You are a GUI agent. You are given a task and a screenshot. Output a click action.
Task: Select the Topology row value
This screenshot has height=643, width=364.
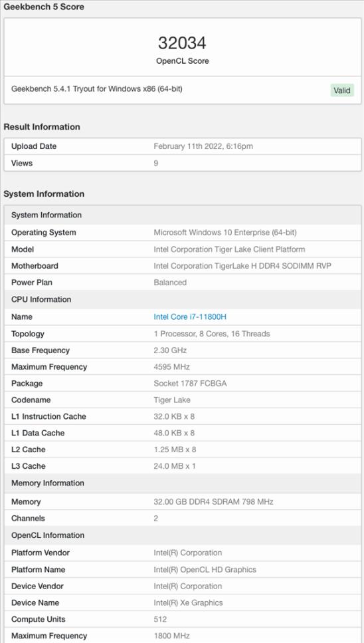click(x=212, y=333)
